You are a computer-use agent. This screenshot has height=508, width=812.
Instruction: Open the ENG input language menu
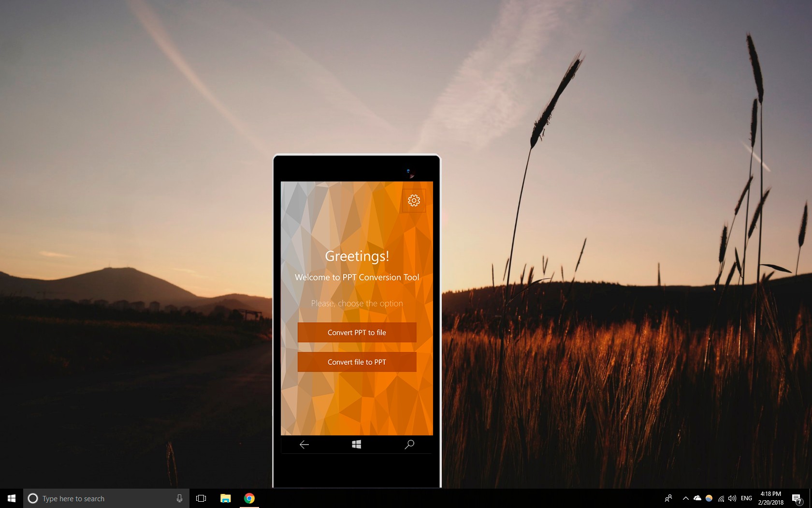(746, 498)
